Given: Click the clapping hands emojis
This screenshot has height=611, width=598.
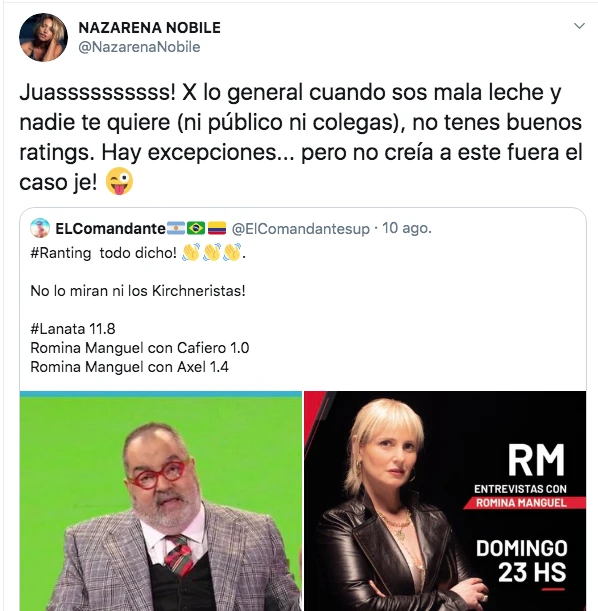Looking at the screenshot, I should [212, 252].
